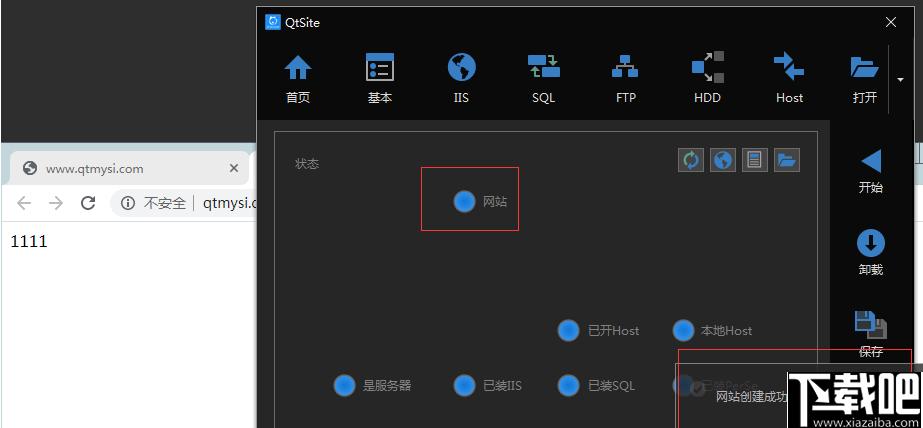Click the 打开 folder icon

tap(865, 68)
